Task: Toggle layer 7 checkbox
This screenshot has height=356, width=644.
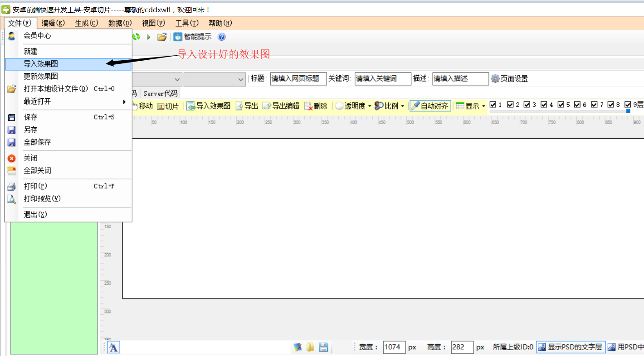Action: pyautogui.click(x=594, y=104)
